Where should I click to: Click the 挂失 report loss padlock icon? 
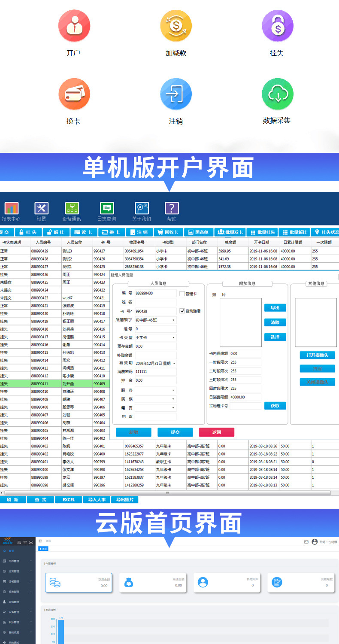click(278, 26)
